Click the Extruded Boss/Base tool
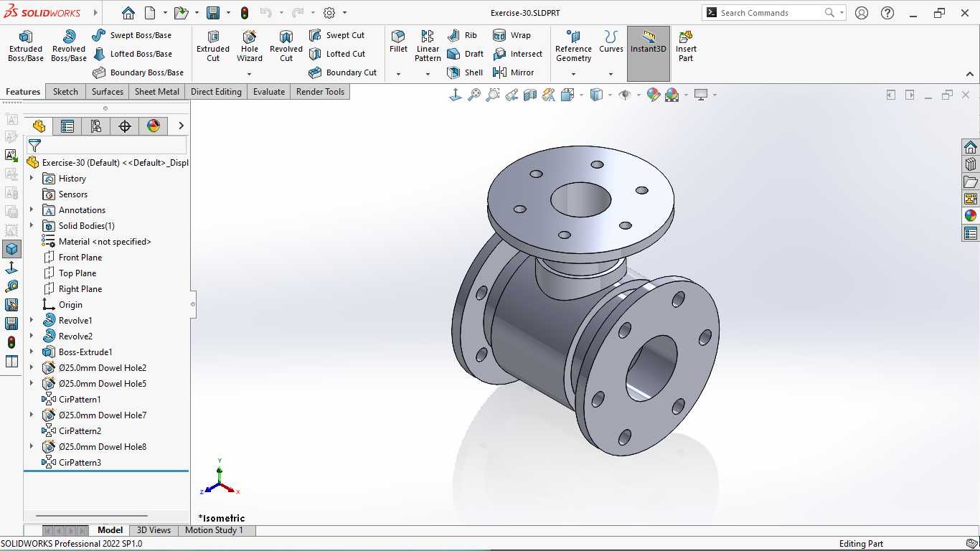 26,46
